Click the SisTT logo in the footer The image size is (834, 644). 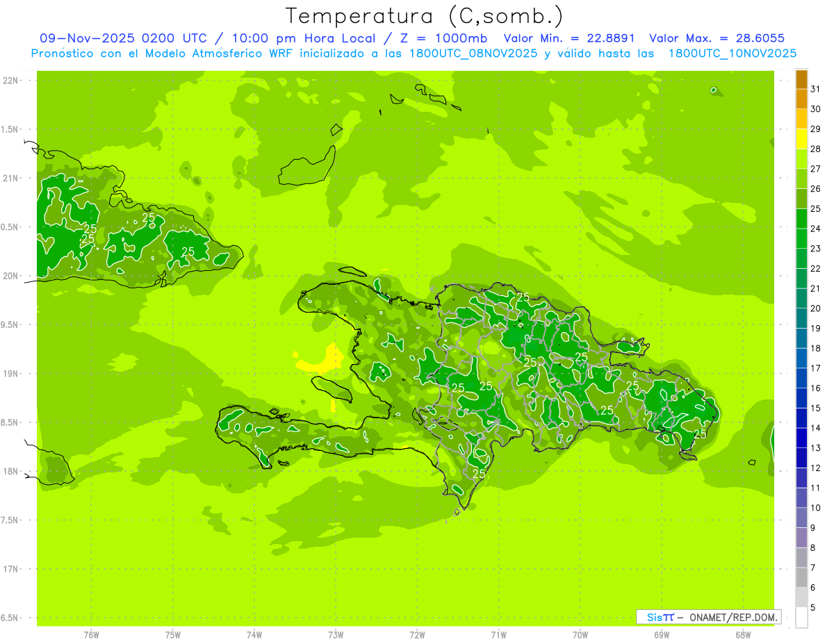pyautogui.click(x=660, y=617)
